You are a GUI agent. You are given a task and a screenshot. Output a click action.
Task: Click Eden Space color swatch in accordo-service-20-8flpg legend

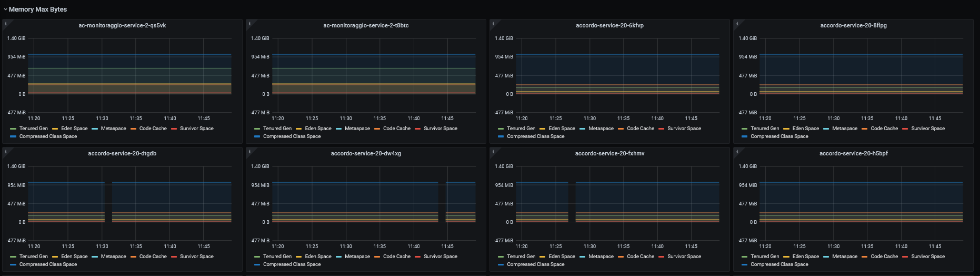(x=786, y=129)
